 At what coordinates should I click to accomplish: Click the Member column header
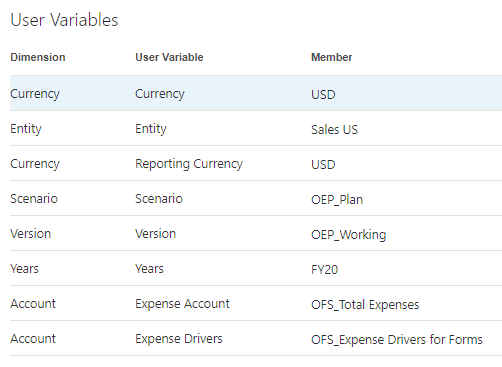tap(331, 57)
